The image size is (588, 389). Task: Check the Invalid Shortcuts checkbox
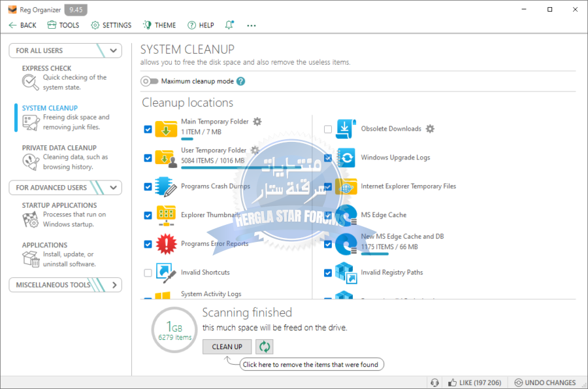pyautogui.click(x=148, y=273)
